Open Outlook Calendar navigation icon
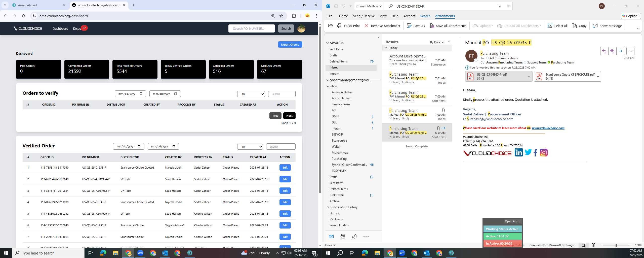This screenshot has height=258, width=644. [343, 236]
